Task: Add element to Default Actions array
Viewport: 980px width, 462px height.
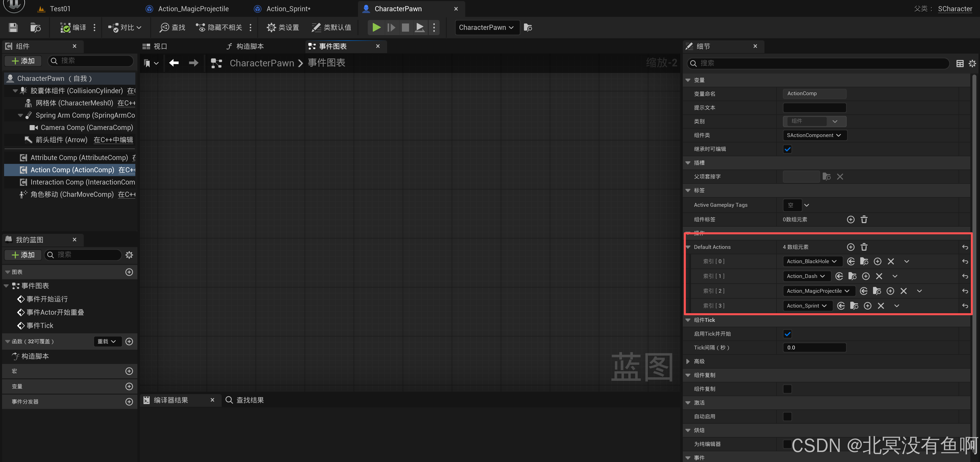Action: coord(851,247)
